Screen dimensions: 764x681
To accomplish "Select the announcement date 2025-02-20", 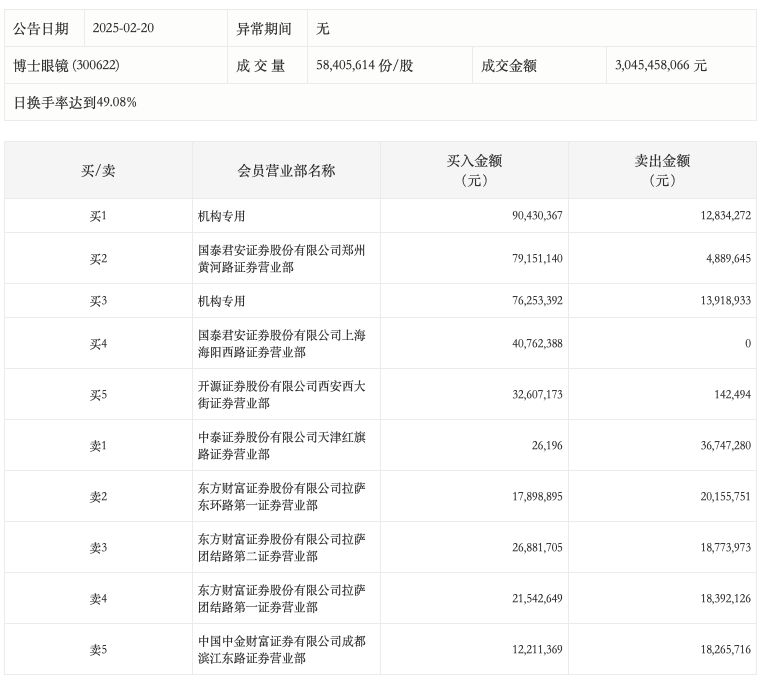I will click(123, 29).
